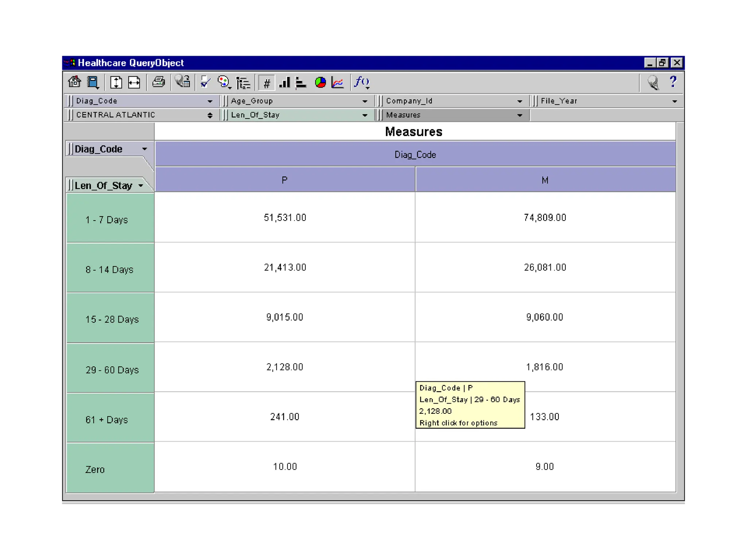The height and width of the screenshot is (560, 747).
Task: Click the P column header
Action: click(285, 180)
